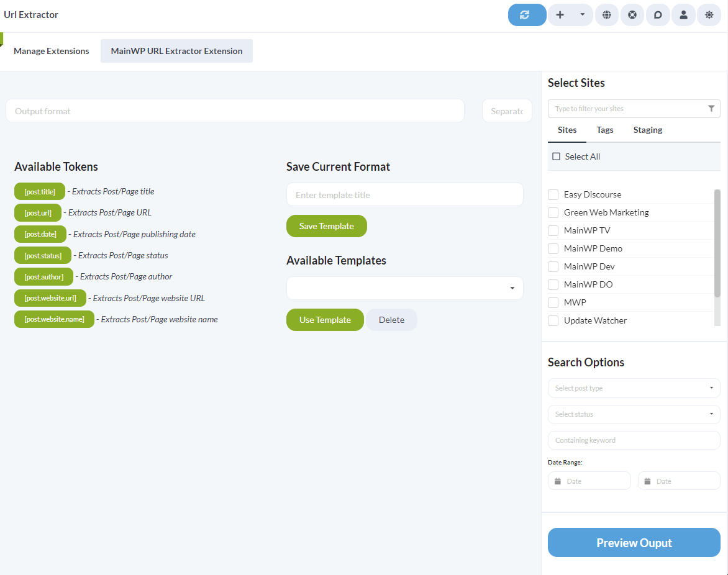Open the Manage Extensions tab
The image size is (728, 575).
(x=51, y=50)
